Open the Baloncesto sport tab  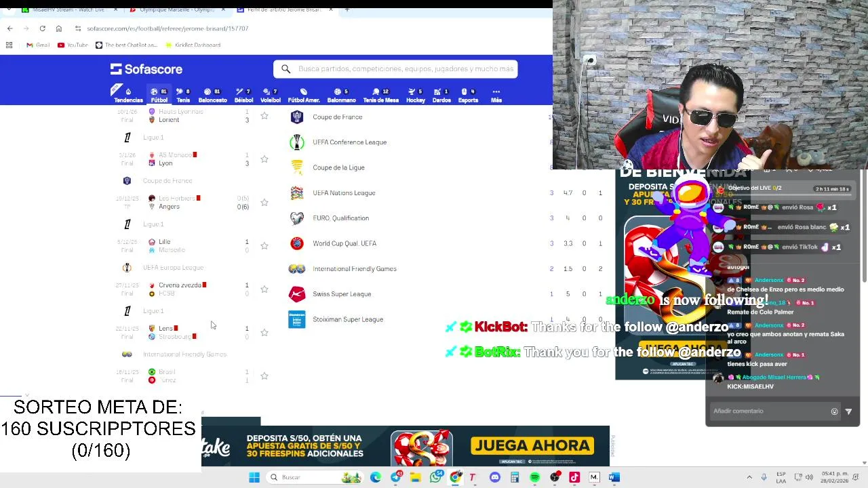[212, 96]
